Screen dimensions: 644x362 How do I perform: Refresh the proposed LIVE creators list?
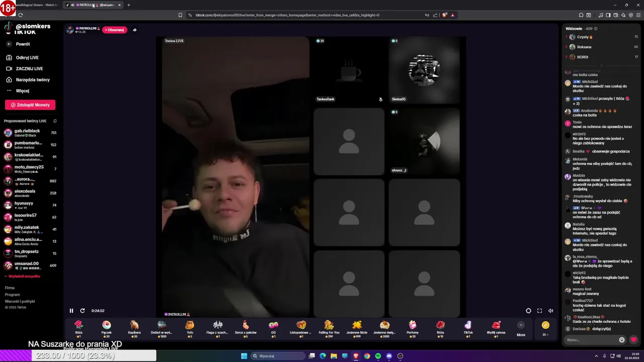[x=55, y=121]
